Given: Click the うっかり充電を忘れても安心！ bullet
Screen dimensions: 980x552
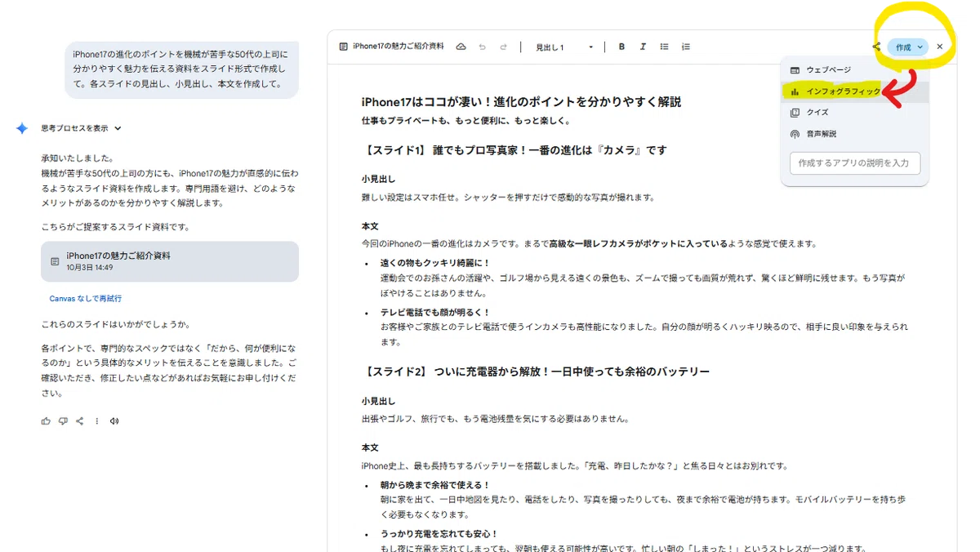Looking at the screenshot, I should [439, 534].
